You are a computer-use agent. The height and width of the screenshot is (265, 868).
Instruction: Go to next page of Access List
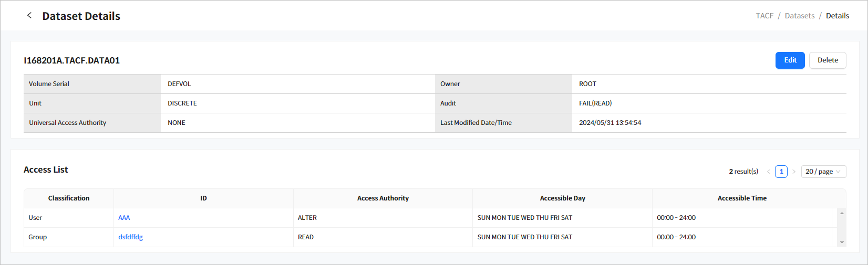[794, 172]
